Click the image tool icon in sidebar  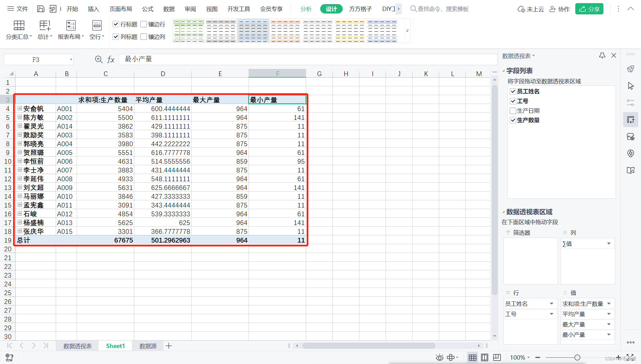631,136
